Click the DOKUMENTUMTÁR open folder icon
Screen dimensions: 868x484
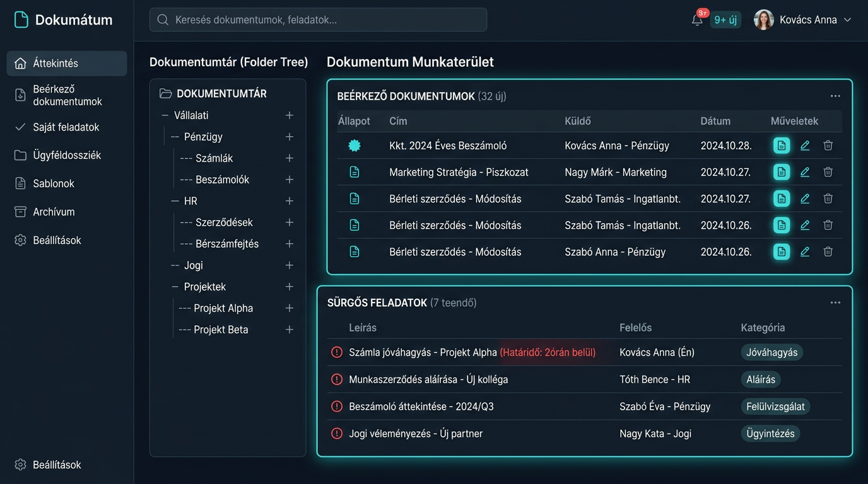click(x=166, y=93)
